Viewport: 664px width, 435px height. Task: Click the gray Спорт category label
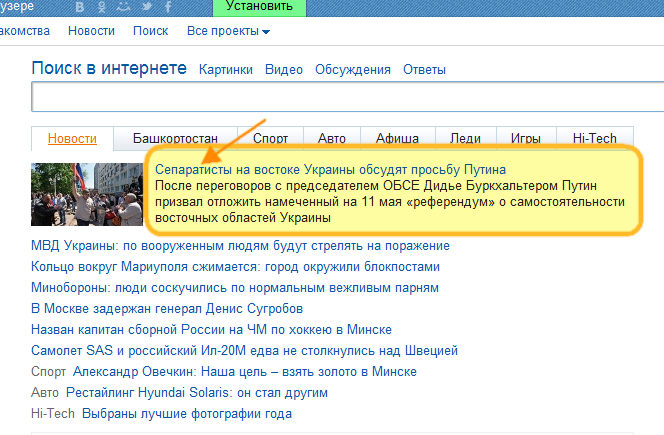(48, 371)
